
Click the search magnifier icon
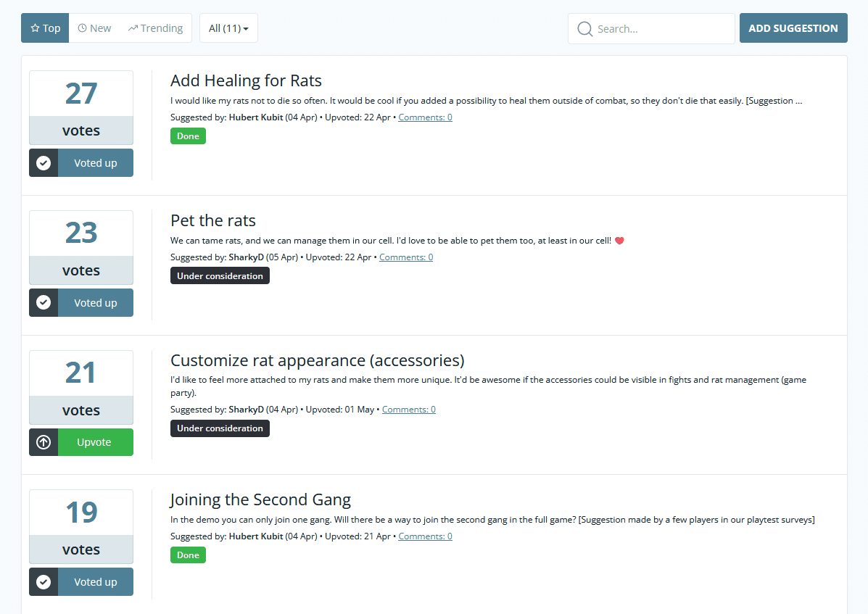(x=584, y=29)
